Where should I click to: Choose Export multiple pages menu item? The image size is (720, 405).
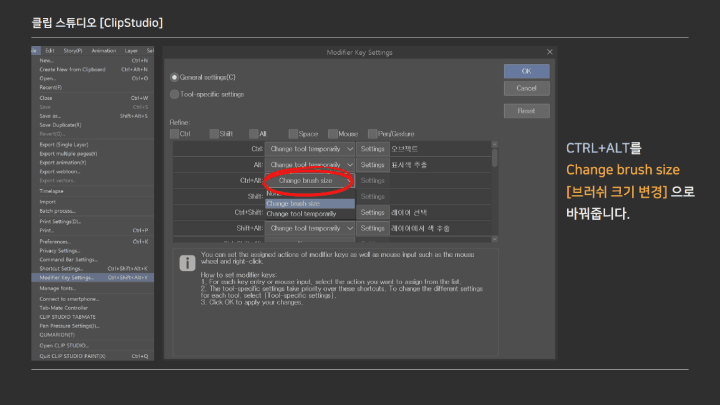[93, 154]
